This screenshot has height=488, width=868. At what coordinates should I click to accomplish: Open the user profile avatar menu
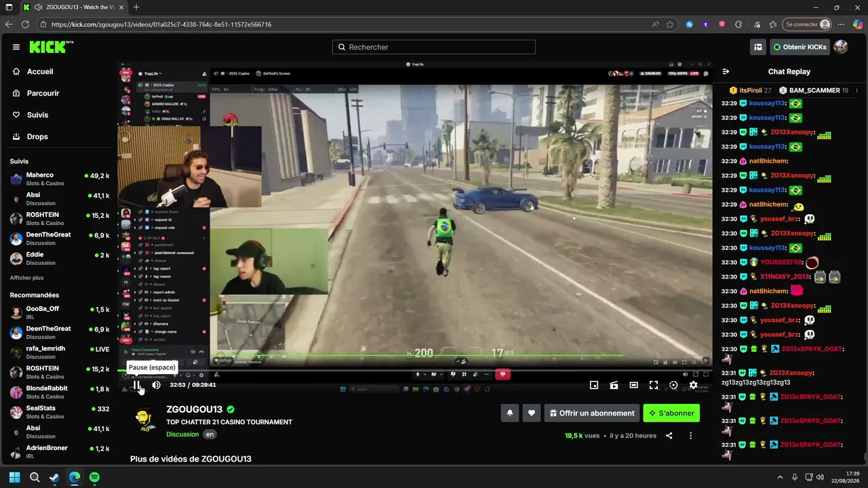pyautogui.click(x=841, y=47)
